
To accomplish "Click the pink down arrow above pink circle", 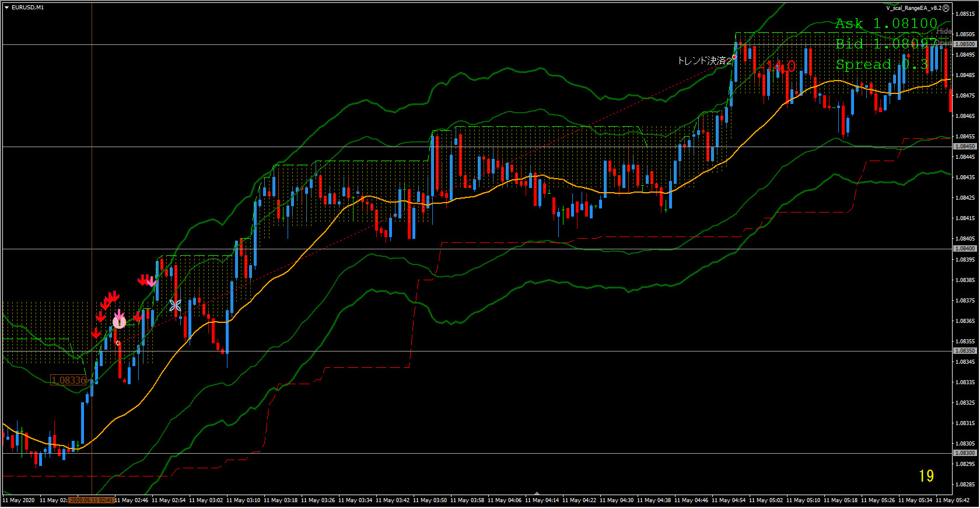I will [x=119, y=314].
